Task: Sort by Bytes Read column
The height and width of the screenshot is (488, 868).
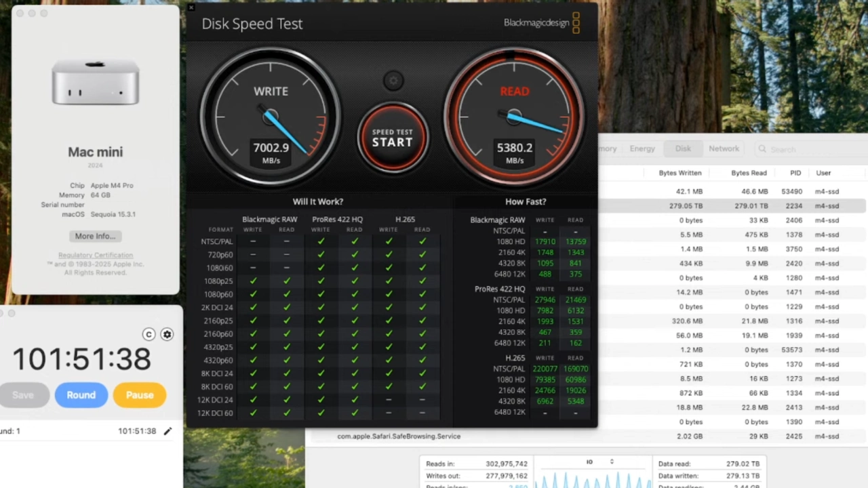Action: (x=749, y=173)
